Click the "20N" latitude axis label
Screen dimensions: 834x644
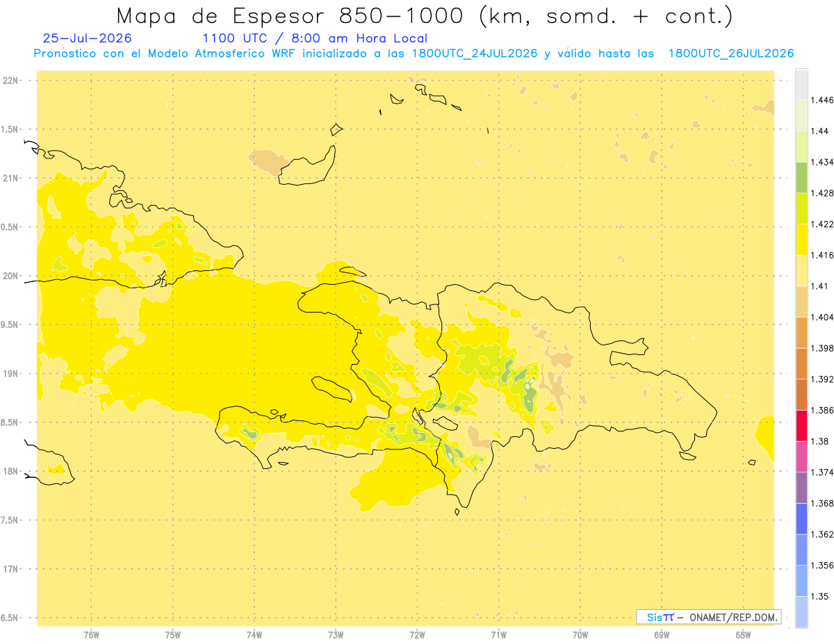tap(12, 276)
